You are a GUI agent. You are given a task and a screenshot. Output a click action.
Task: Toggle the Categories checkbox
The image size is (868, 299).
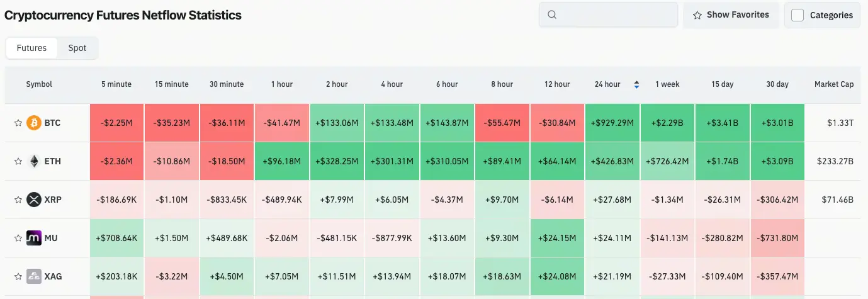coord(798,15)
